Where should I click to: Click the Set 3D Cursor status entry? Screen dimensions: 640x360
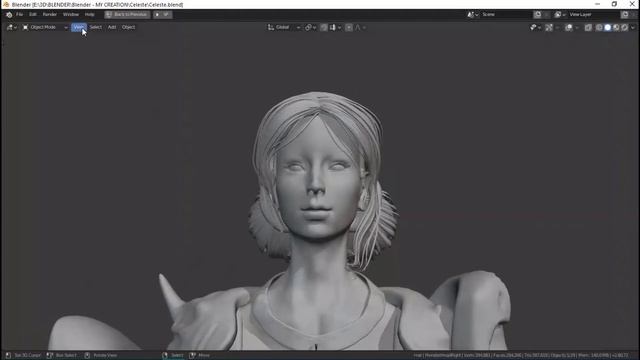coord(24,356)
